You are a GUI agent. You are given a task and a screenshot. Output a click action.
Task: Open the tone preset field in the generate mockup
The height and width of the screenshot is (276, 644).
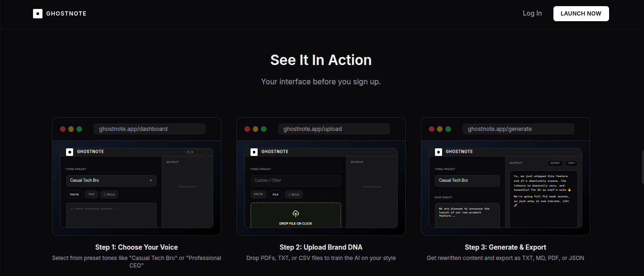(x=467, y=180)
